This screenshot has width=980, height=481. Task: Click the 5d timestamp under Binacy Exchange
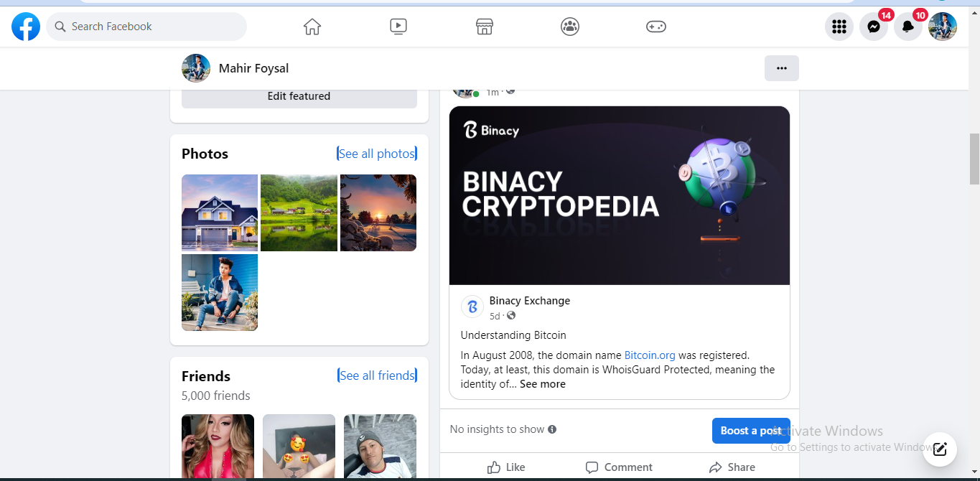495,316
